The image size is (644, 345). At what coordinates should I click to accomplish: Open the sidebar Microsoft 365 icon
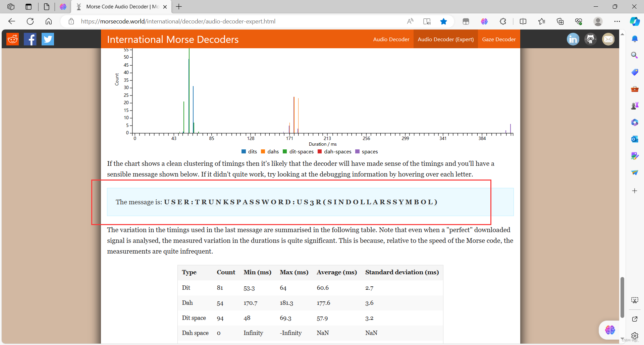[635, 122]
